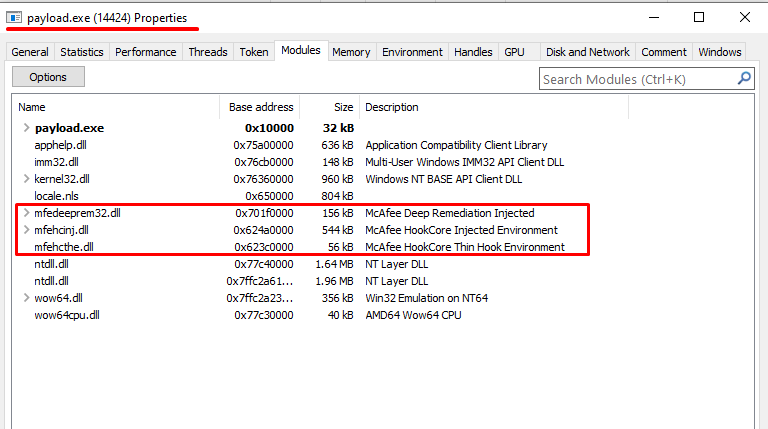The height and width of the screenshot is (429, 768).
Task: Click 'McAfee HookCore Thin Hook Environment' description
Action: (465, 247)
